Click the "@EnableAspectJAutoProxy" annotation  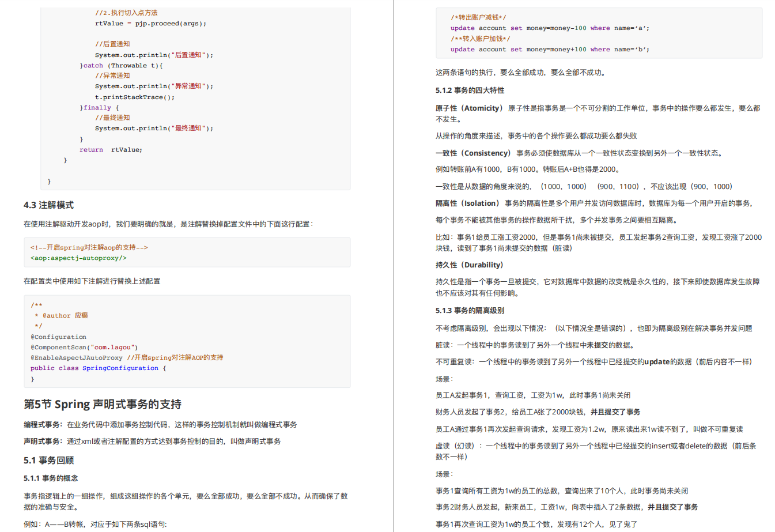pyautogui.click(x=77, y=358)
